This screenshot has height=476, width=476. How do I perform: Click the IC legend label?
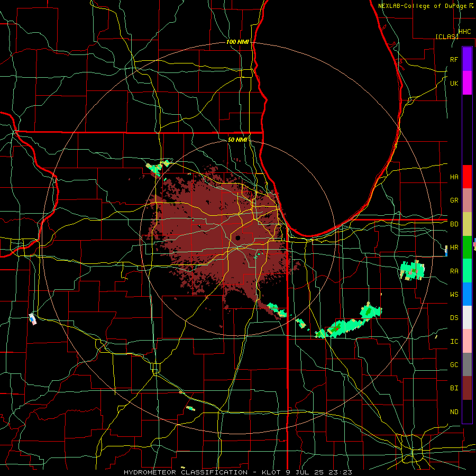454,341
